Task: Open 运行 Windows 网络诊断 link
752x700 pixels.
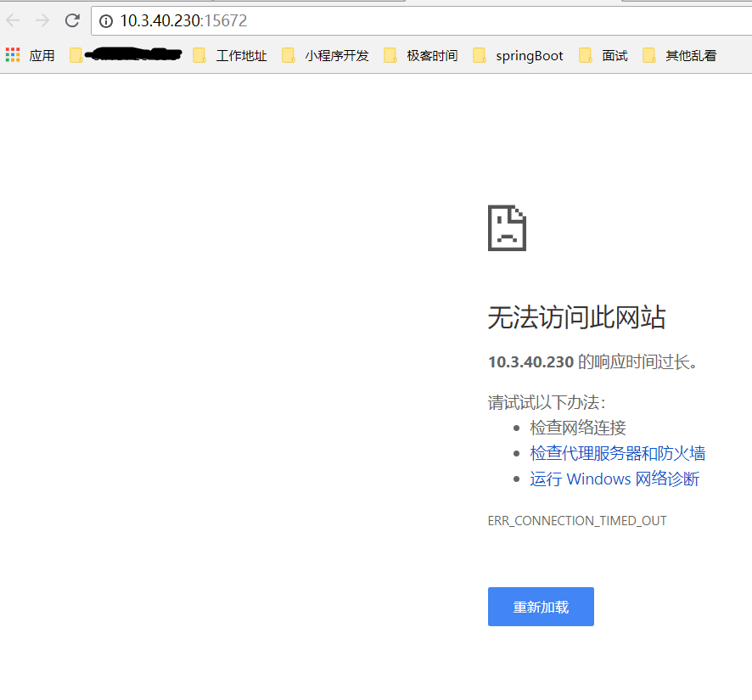Action: tap(615, 479)
